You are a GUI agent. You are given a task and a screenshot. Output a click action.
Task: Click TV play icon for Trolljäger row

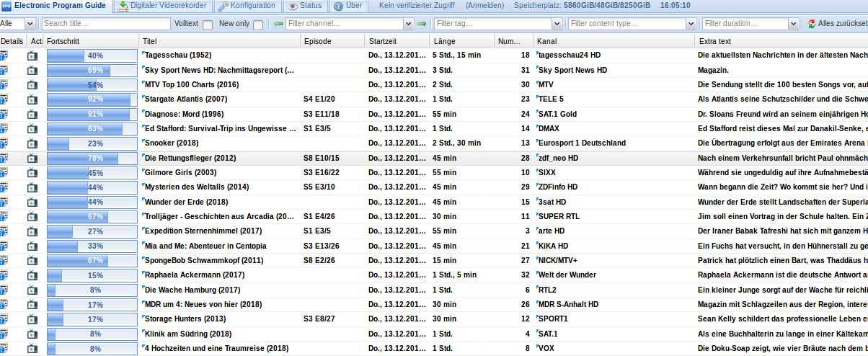(32, 216)
